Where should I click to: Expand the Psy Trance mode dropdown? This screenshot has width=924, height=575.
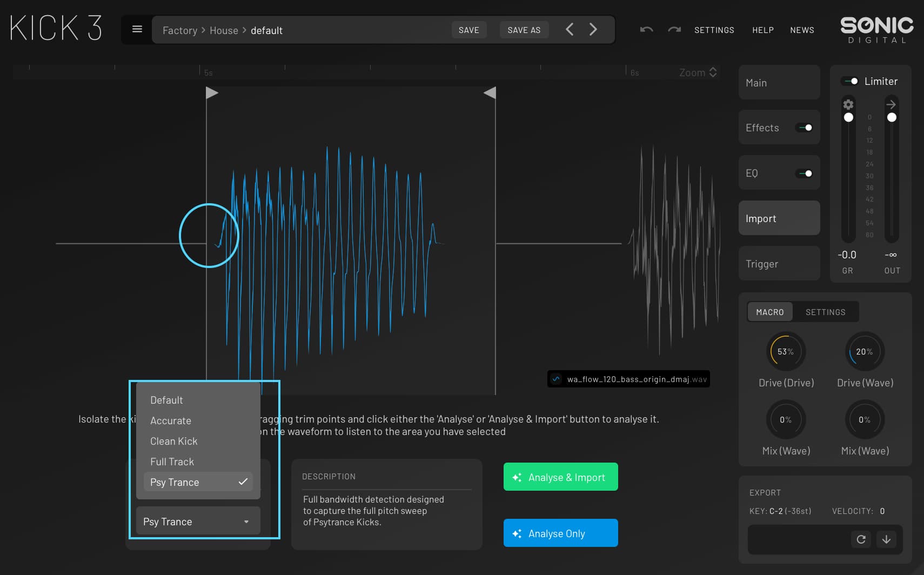click(198, 521)
